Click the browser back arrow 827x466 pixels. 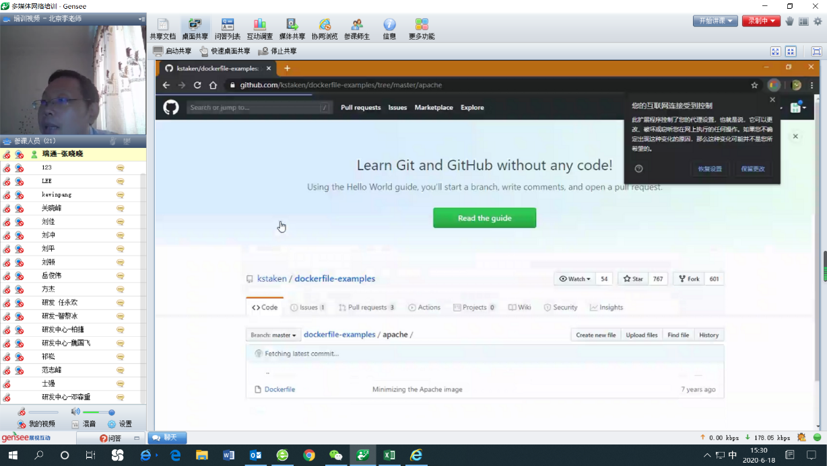[166, 85]
